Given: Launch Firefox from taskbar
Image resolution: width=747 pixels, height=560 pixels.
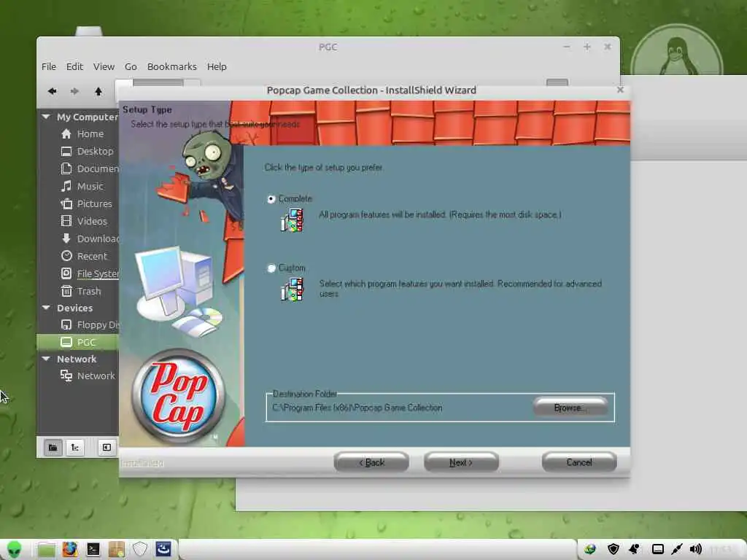Looking at the screenshot, I should 69,550.
